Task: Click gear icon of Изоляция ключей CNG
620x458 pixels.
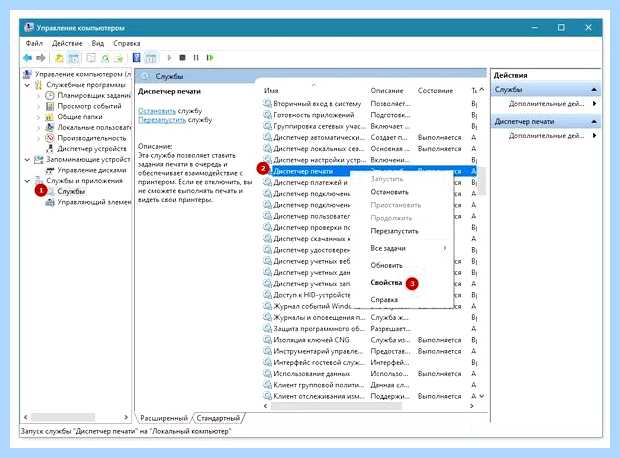Action: (268, 340)
